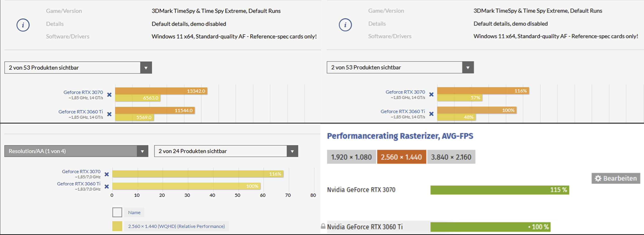Open the '2 von 53 Produkten sichtbar' dropdown above the 57% chart
Image resolution: width=644 pixels, height=235 pixels.
click(400, 67)
